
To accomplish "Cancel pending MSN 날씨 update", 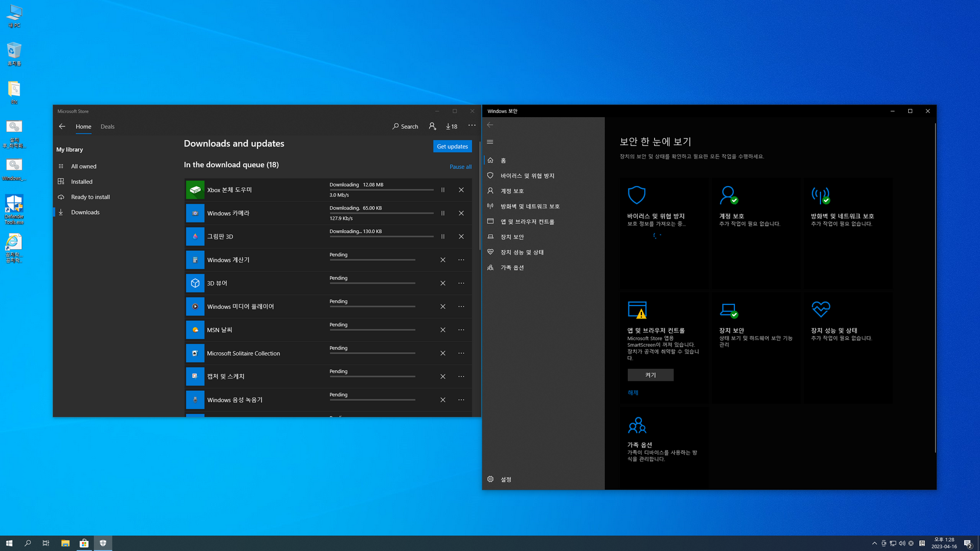I will 443,330.
